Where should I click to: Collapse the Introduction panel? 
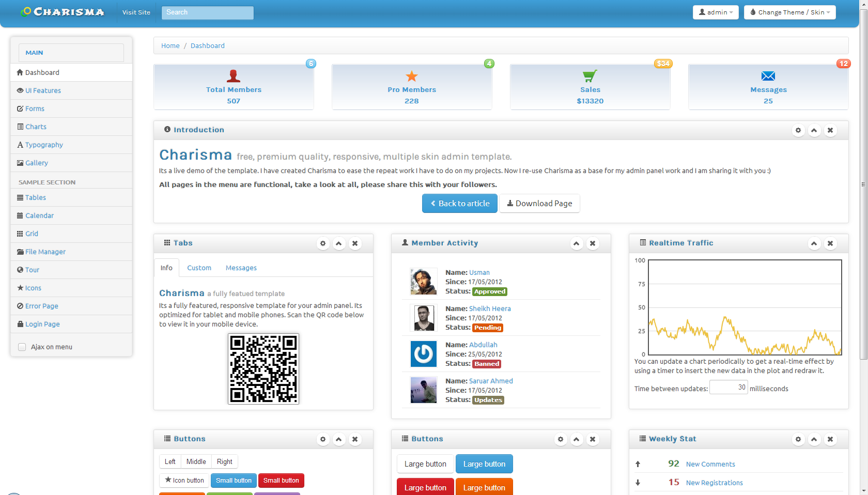[x=814, y=130]
